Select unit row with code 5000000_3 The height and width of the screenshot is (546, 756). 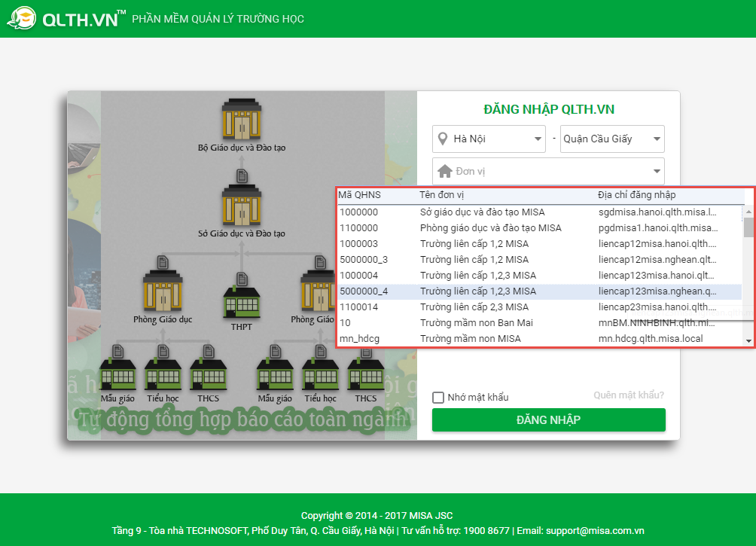(540, 260)
